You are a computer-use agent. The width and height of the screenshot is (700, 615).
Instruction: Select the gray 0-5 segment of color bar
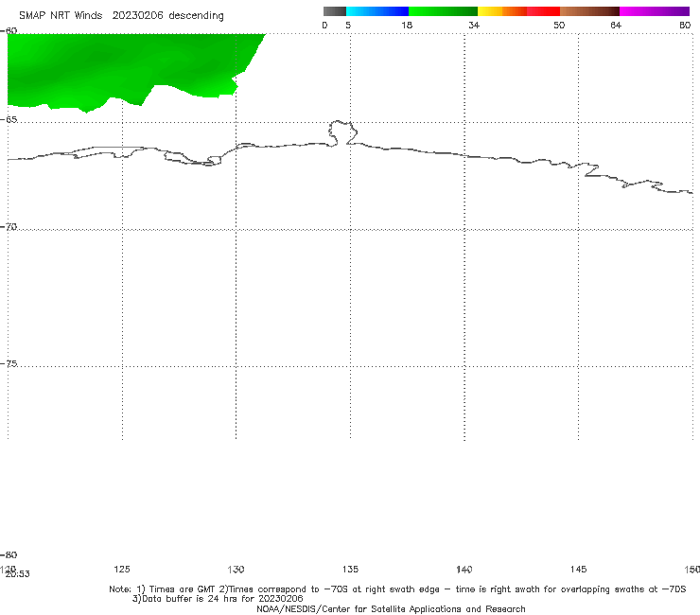coord(334,11)
